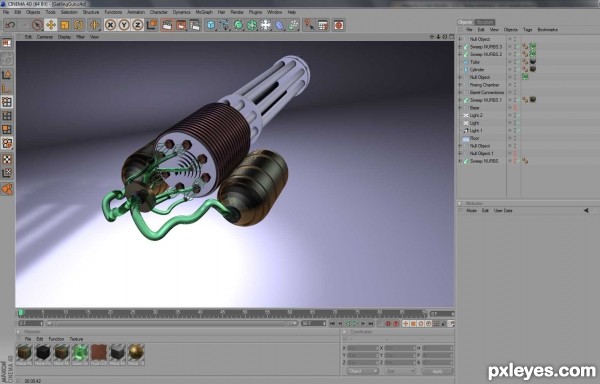600x384 pixels.
Task: Activate the Rotate tool
Action: point(78,25)
